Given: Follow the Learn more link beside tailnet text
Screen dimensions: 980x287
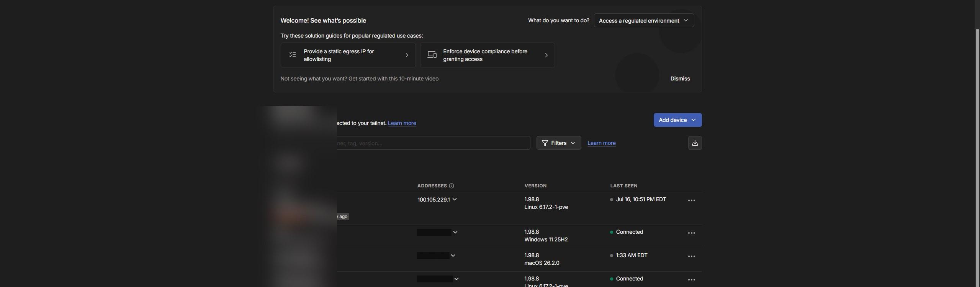Looking at the screenshot, I should point(402,123).
